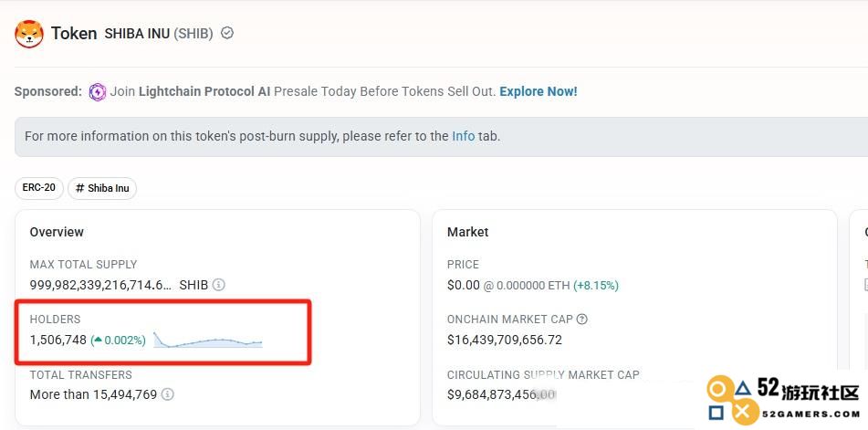This screenshot has width=868, height=430.
Task: Click the 52gamers watermark logo
Action: click(x=783, y=398)
